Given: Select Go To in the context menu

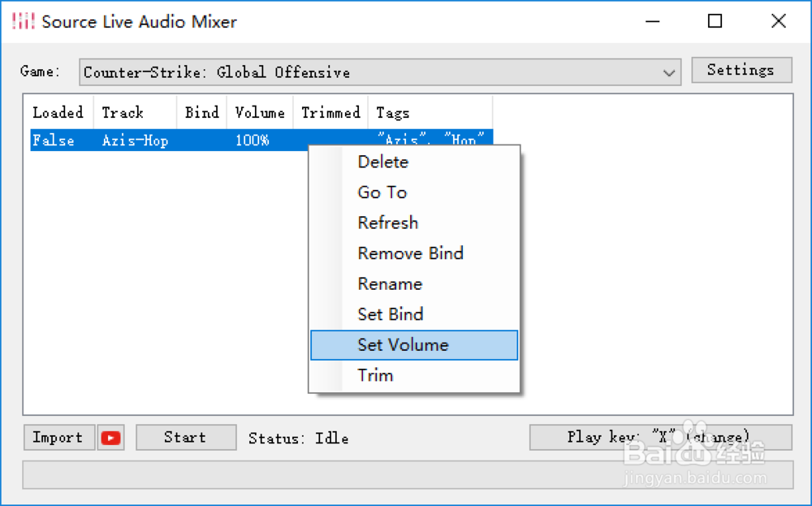Looking at the screenshot, I should pos(382,192).
